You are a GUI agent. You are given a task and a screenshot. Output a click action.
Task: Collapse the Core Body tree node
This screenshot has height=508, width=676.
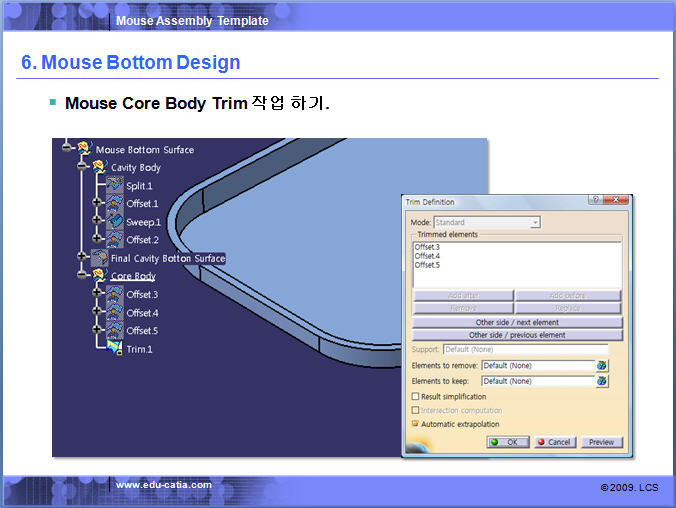pyautogui.click(x=83, y=276)
